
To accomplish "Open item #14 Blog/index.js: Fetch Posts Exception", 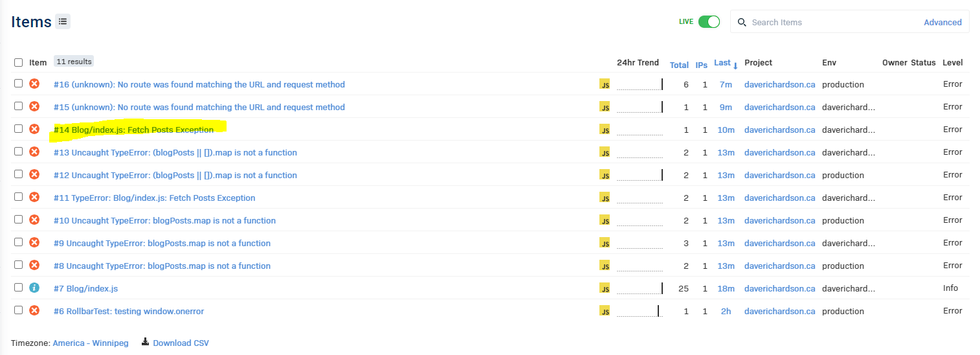I will (x=133, y=130).
